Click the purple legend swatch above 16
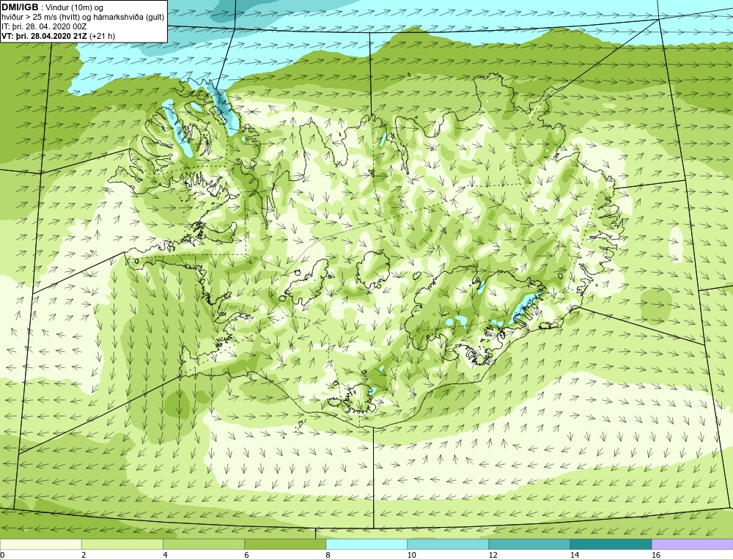 [693, 545]
